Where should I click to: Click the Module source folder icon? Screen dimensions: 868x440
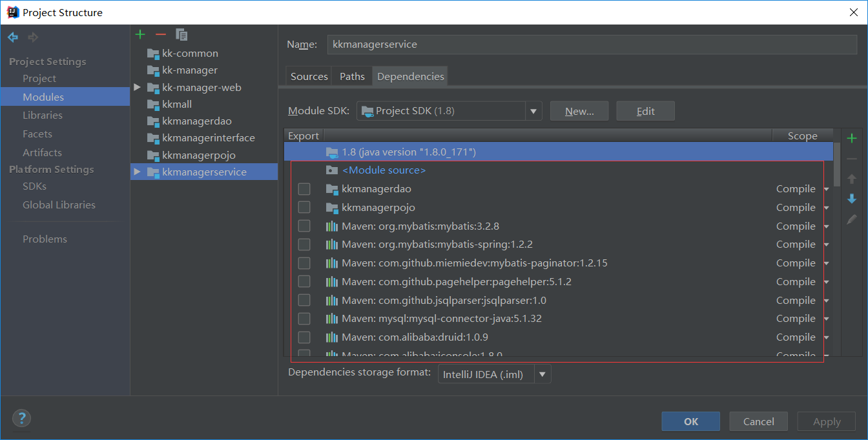[x=332, y=170]
